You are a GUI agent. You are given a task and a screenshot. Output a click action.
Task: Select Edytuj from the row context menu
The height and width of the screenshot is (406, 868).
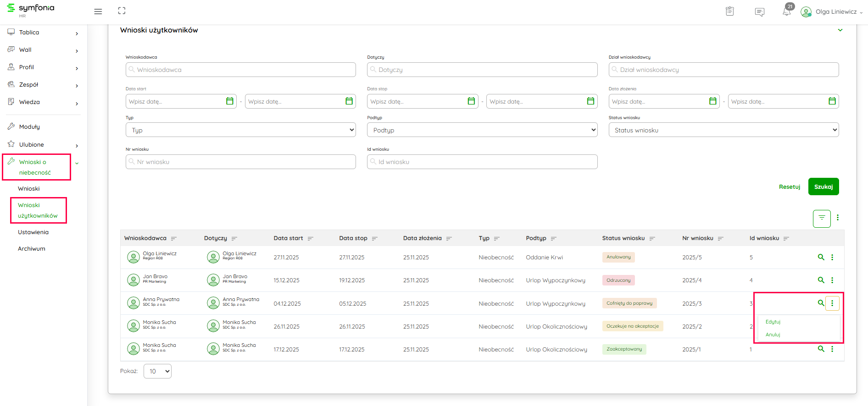coord(773,322)
